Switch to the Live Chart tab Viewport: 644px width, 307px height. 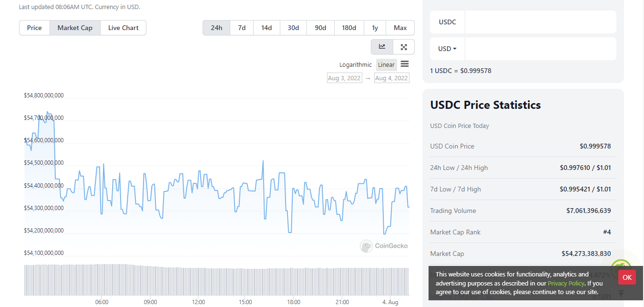point(123,28)
